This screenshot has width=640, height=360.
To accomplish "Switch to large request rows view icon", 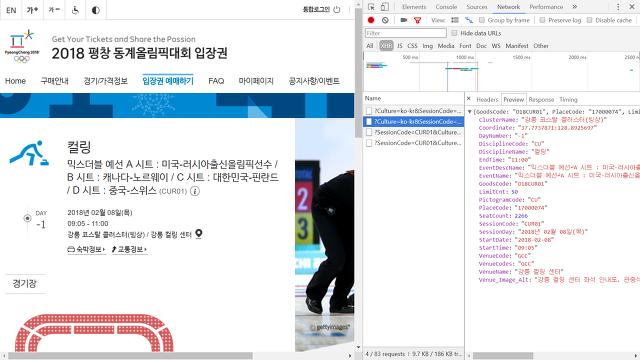I will 455,20.
